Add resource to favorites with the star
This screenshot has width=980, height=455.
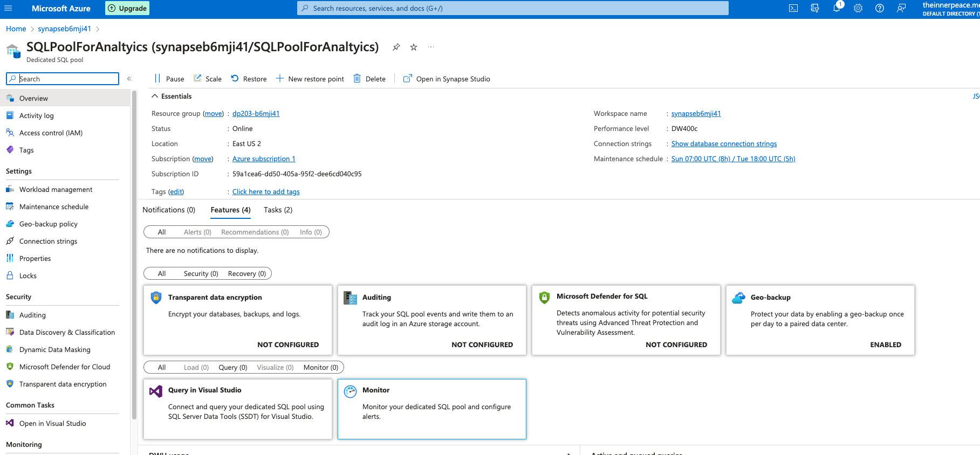tap(414, 47)
